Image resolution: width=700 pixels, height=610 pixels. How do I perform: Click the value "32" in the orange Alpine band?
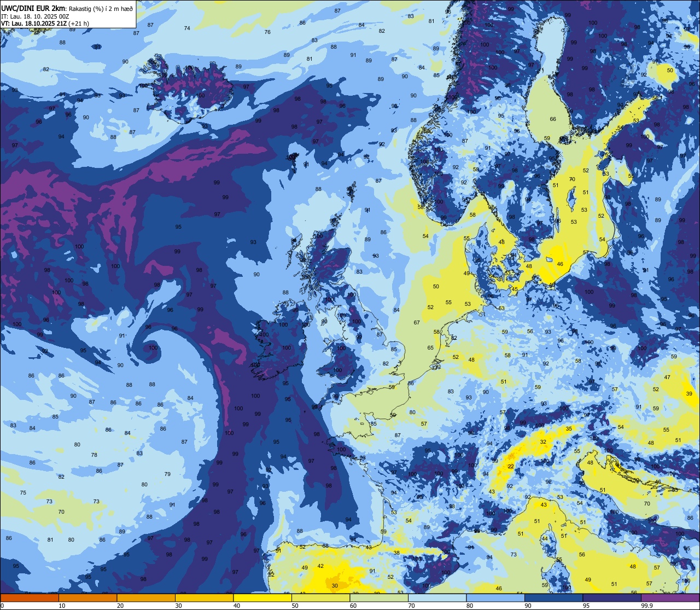click(x=543, y=441)
